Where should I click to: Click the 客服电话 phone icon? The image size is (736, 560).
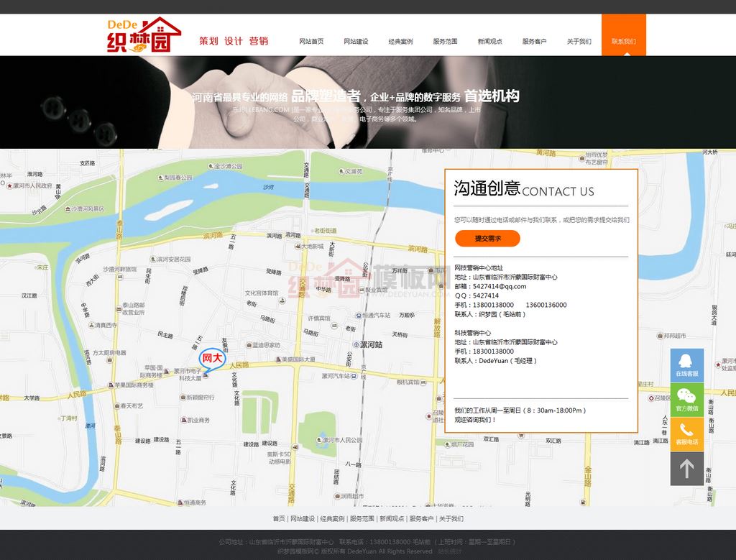(686, 433)
